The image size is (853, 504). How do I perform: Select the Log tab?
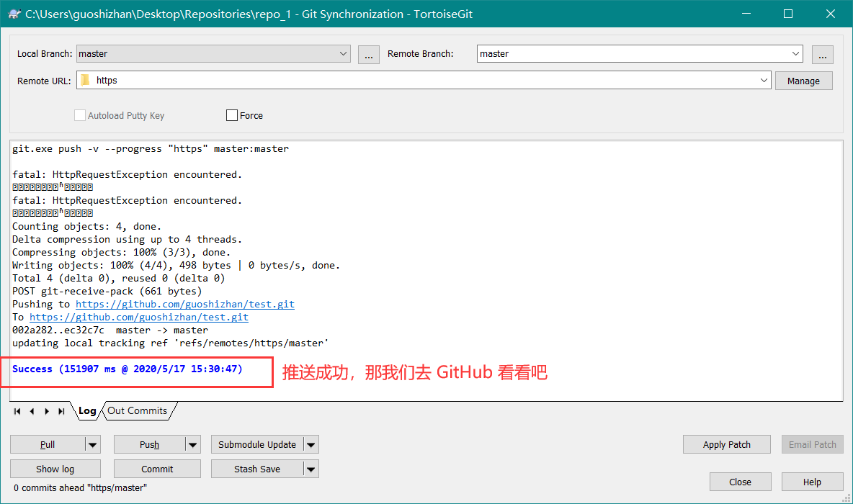coord(87,411)
